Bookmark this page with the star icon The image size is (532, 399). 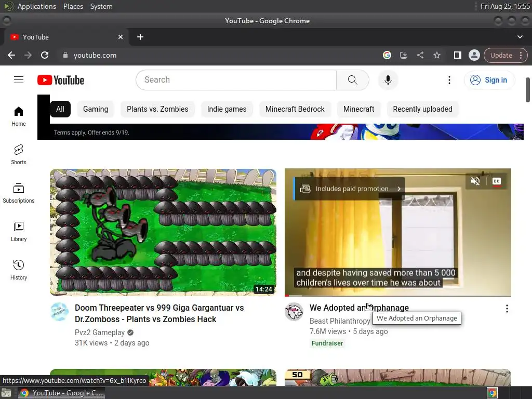[436, 55]
